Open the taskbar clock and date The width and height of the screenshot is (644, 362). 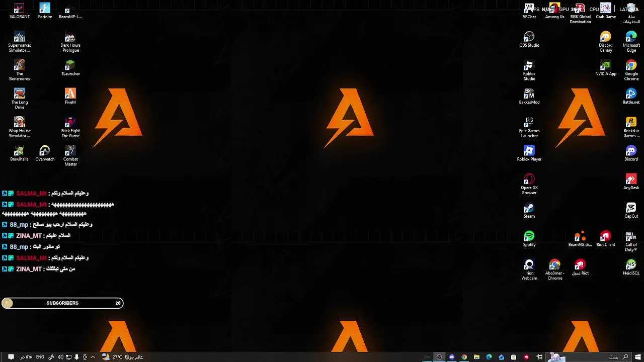pyautogui.click(x=26, y=357)
